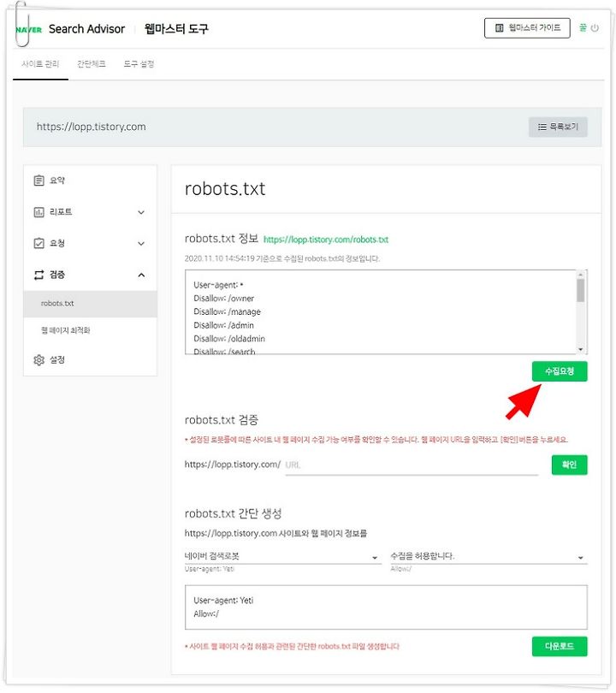Open the 네이버 검색로봇 dropdown
This screenshot has width=616, height=693.
282,557
